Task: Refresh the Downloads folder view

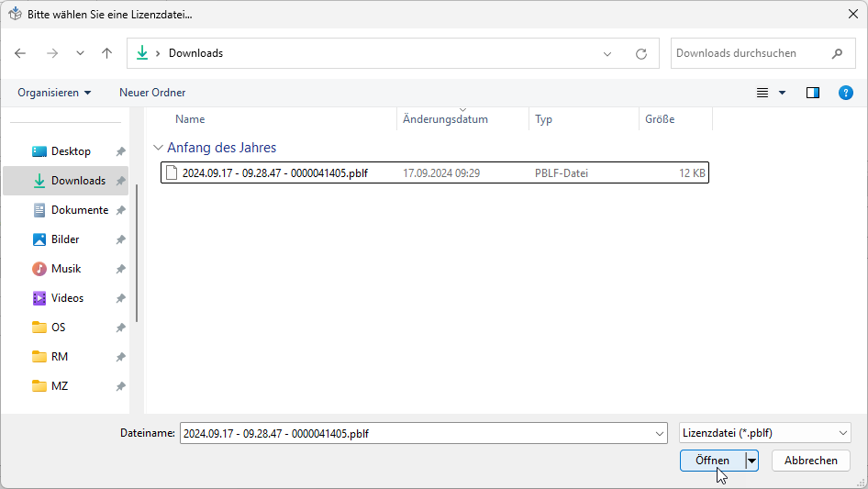Action: pyautogui.click(x=641, y=53)
